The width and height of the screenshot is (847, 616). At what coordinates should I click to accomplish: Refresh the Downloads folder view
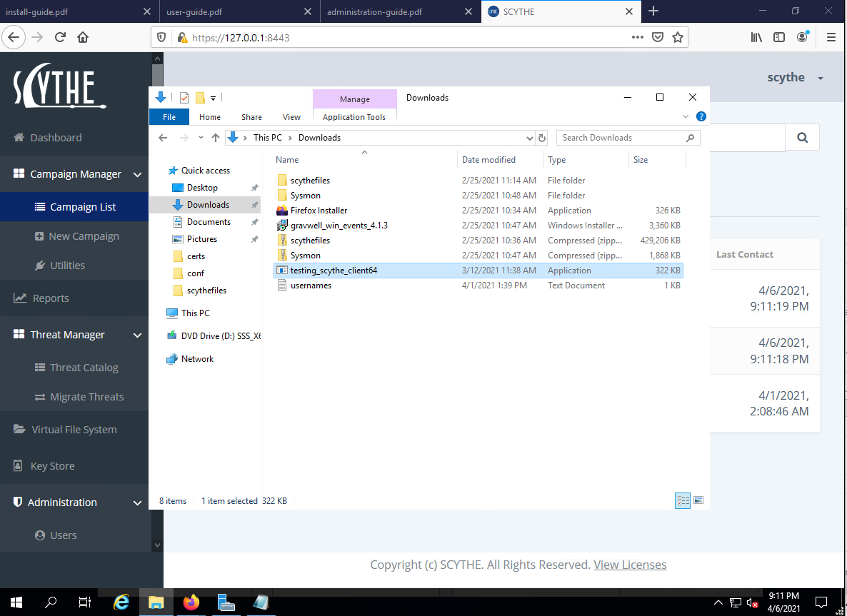(542, 138)
